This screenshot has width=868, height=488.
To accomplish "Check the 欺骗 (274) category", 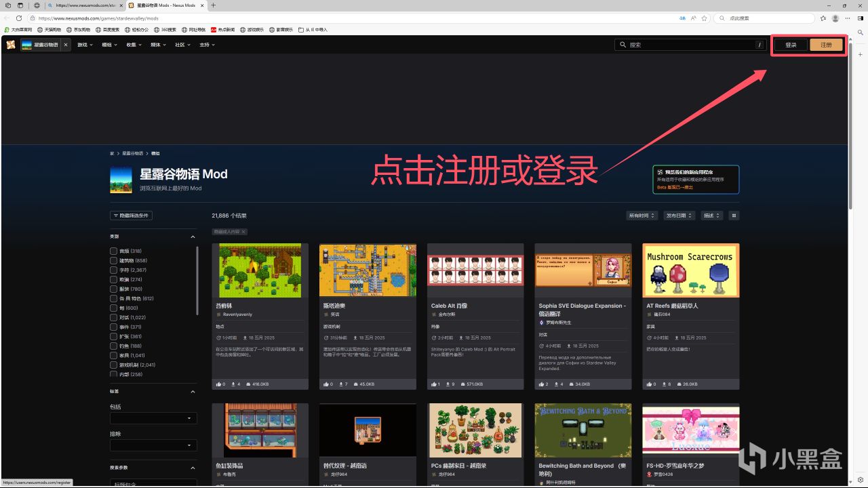I will 113,279.
